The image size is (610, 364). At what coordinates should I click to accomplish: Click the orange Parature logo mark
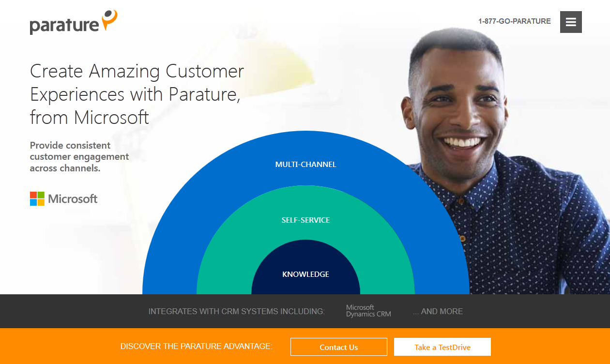coord(110,20)
